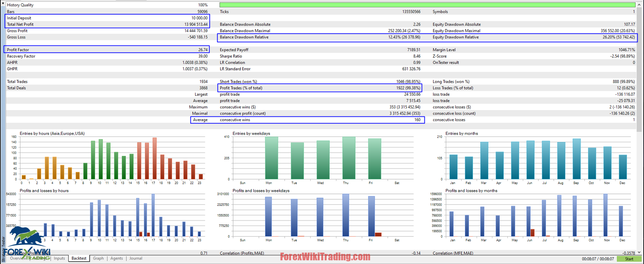Click the scrollbar down arrow
The image size is (644, 264).
(639, 252)
